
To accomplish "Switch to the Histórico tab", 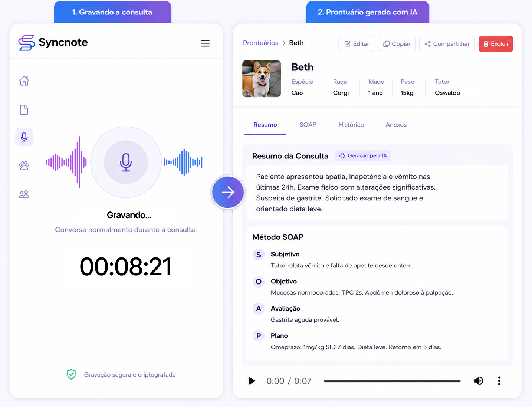I will coord(351,125).
